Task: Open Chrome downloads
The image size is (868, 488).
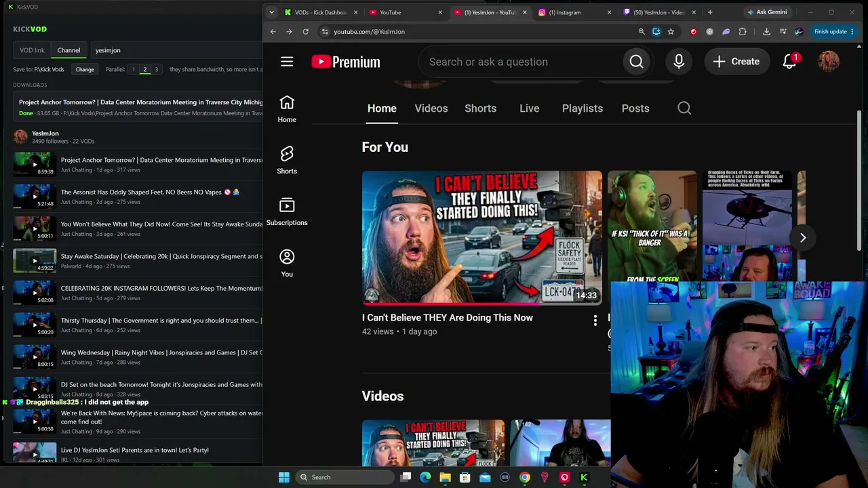Action: [x=766, y=32]
